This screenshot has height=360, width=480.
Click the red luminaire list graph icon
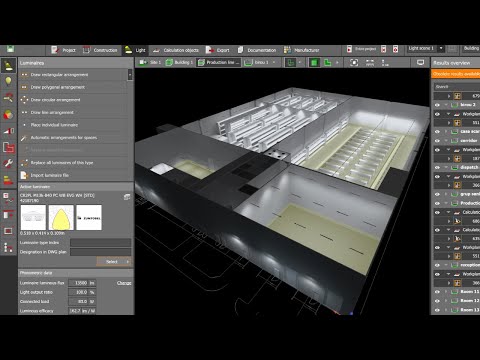8,198
